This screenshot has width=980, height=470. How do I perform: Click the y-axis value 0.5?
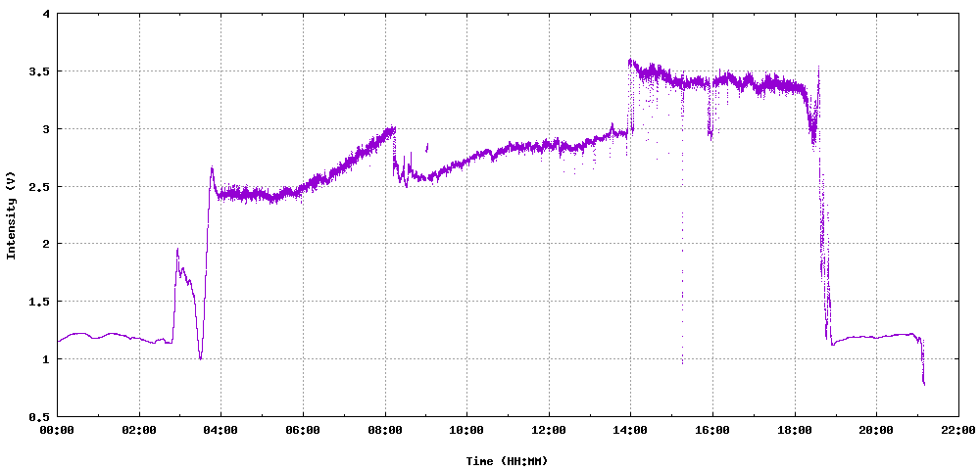coord(40,416)
